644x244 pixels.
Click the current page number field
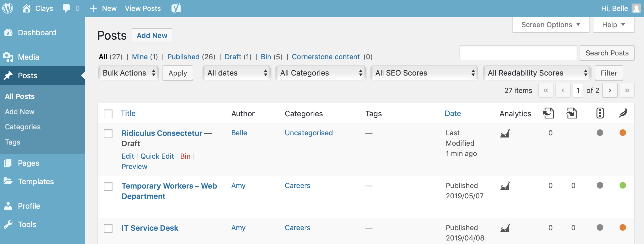(578, 90)
